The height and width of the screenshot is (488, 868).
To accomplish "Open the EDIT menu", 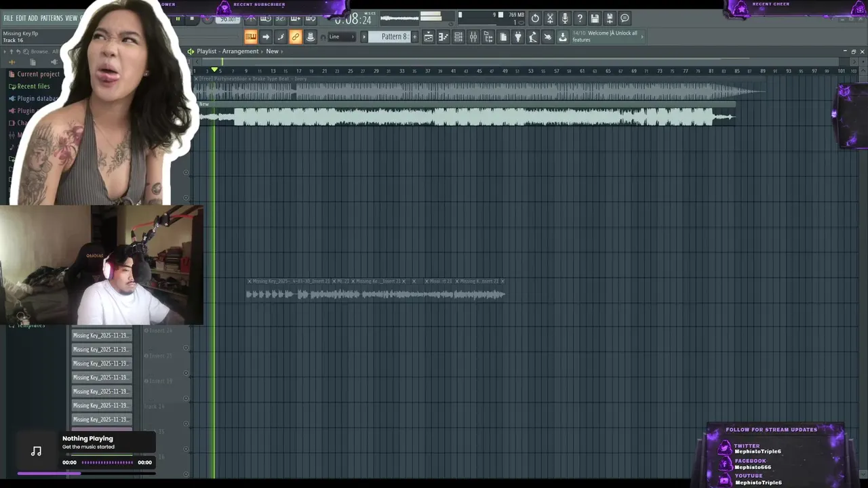I will (21, 18).
